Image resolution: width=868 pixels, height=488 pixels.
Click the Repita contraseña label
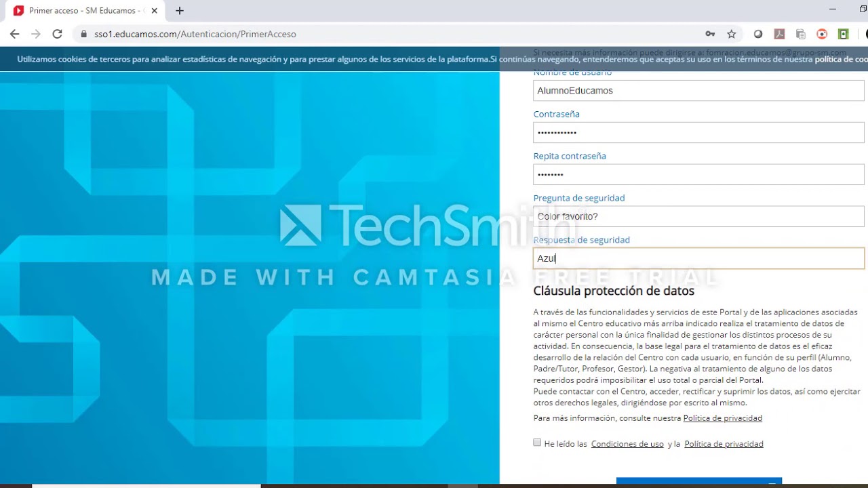click(x=570, y=156)
